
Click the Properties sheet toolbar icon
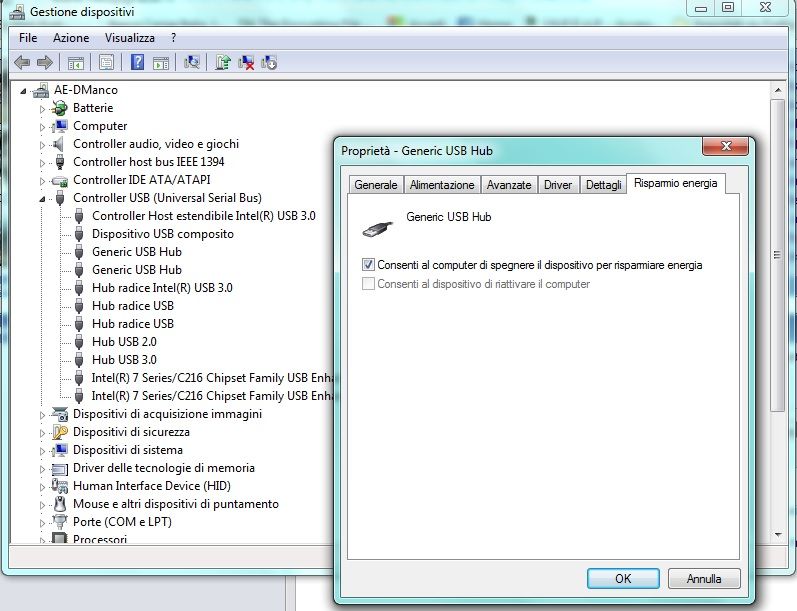(x=106, y=62)
